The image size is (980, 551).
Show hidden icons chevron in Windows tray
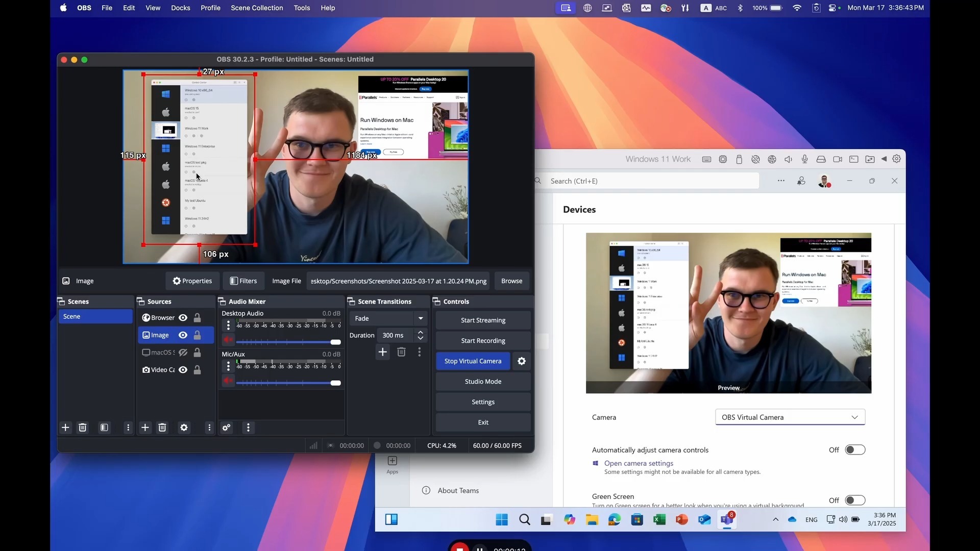[x=776, y=519]
